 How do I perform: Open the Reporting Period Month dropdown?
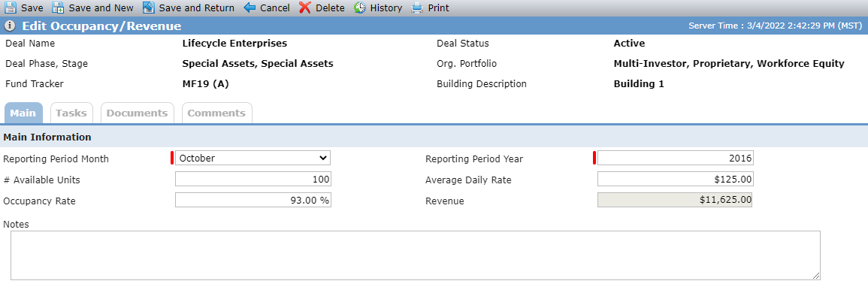(x=253, y=159)
